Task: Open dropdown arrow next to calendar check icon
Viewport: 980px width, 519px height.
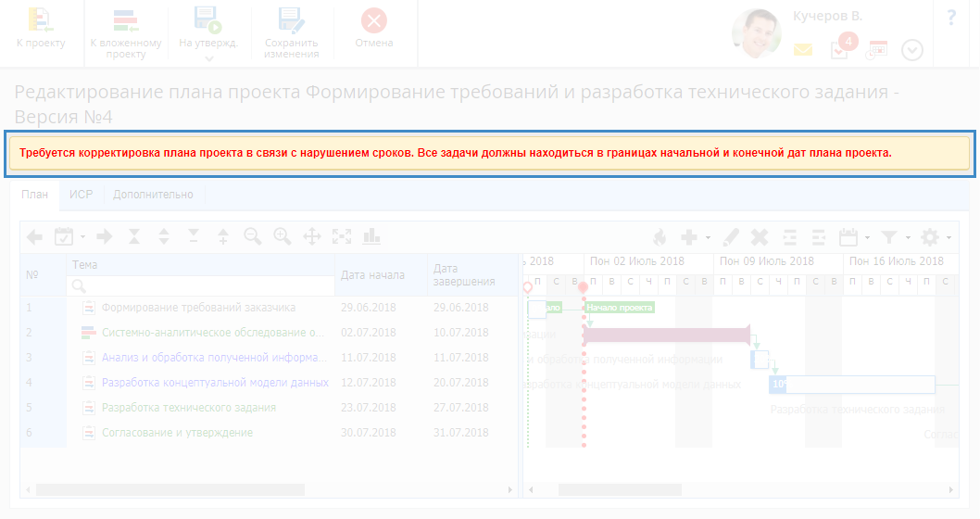Action: [82, 237]
